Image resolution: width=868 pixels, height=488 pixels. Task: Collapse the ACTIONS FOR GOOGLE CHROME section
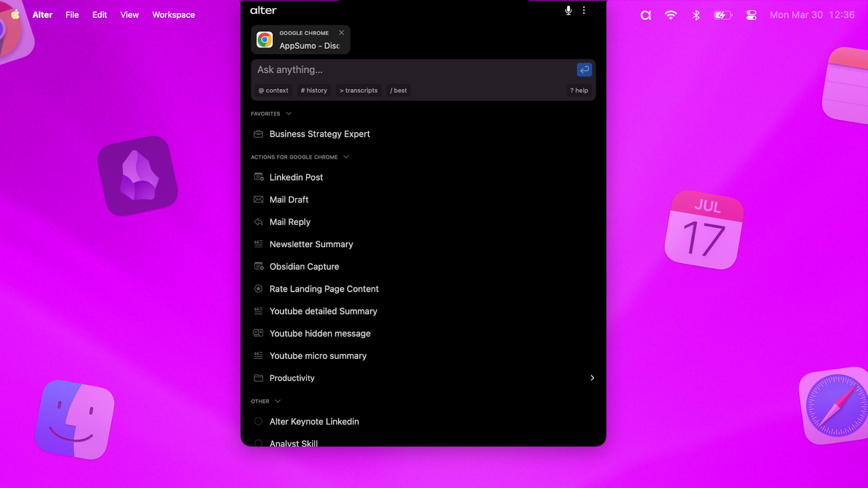[346, 157]
